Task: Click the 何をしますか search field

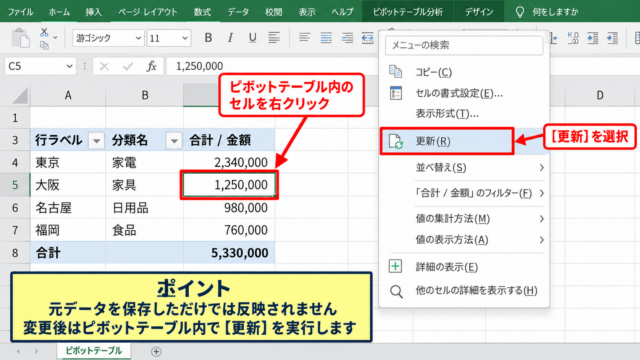Action: click(555, 12)
